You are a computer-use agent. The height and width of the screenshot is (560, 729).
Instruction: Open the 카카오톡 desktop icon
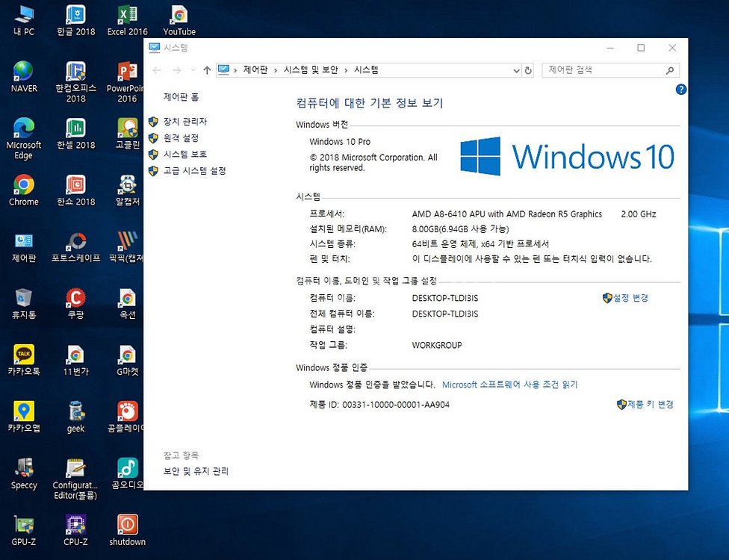coord(24,360)
